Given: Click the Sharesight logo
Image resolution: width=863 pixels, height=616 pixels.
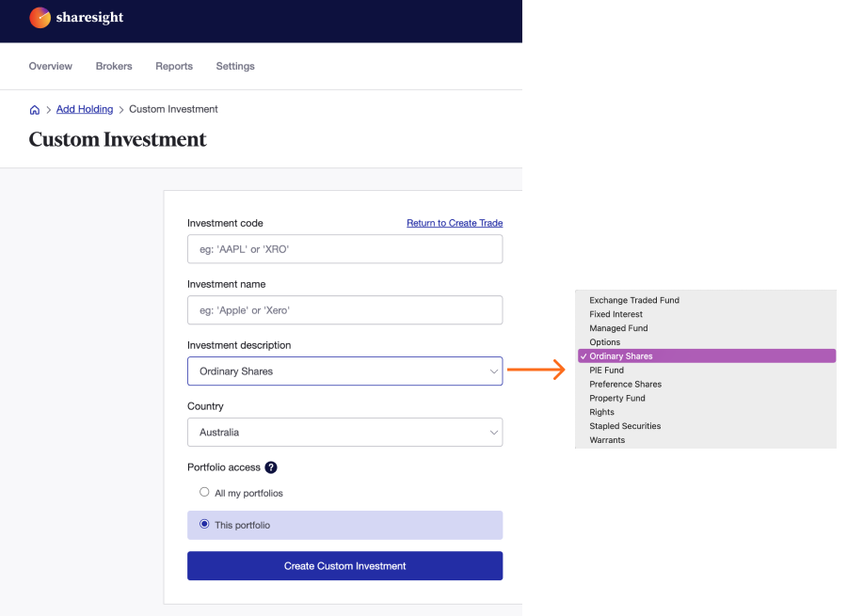Looking at the screenshot, I should [x=75, y=17].
